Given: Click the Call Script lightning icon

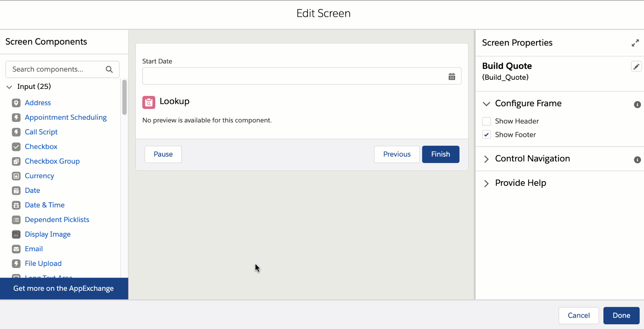Looking at the screenshot, I should tap(16, 132).
